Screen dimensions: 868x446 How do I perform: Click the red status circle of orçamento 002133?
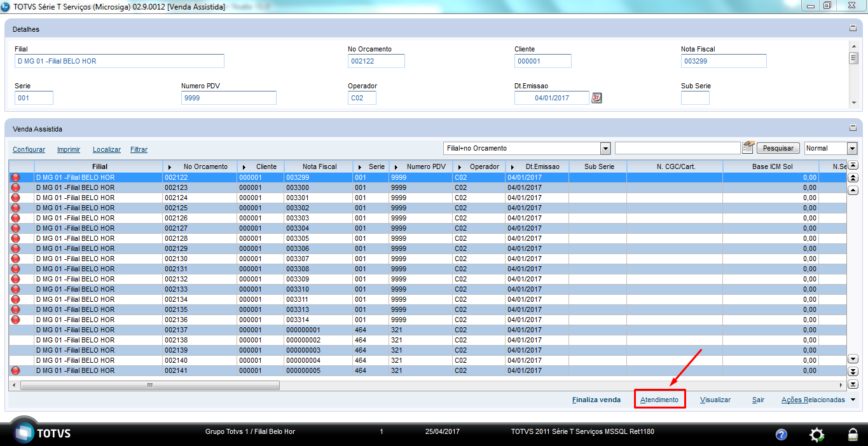(x=16, y=289)
